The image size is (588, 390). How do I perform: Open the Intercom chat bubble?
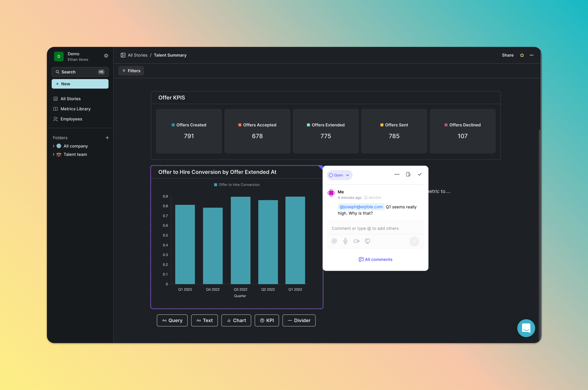[x=526, y=328]
